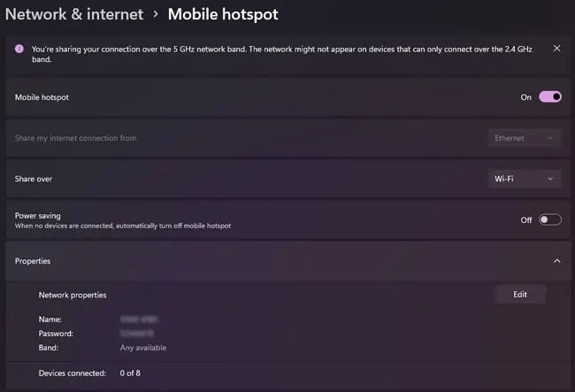Click the Mobile hotspot page title
Image resolution: width=575 pixels, height=392 pixels.
point(223,14)
